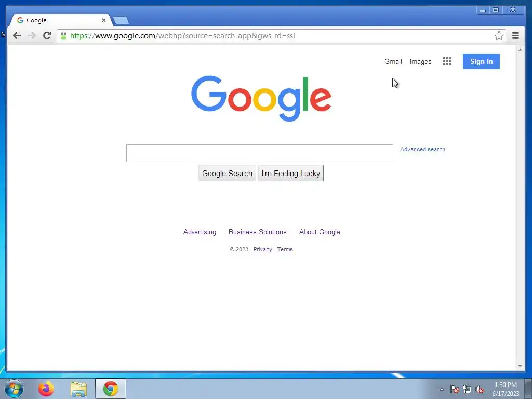Open the Windows Start menu
This screenshot has width=532, height=399.
(x=14, y=389)
